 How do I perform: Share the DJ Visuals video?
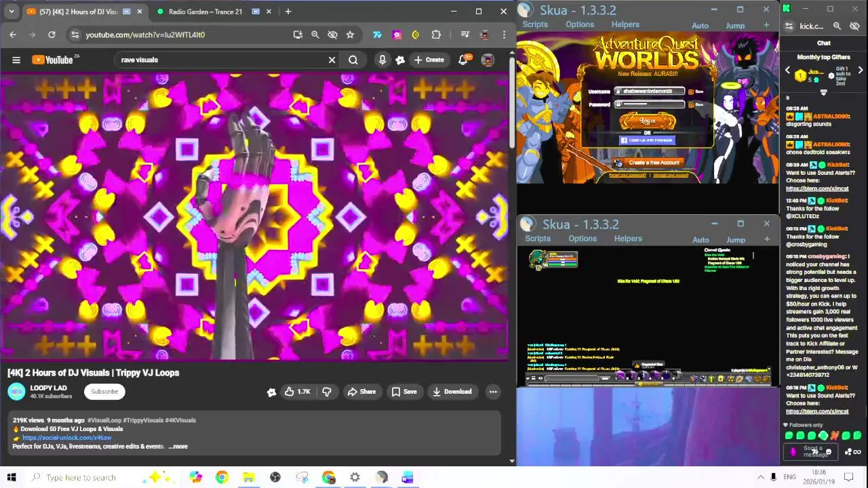pyautogui.click(x=361, y=391)
